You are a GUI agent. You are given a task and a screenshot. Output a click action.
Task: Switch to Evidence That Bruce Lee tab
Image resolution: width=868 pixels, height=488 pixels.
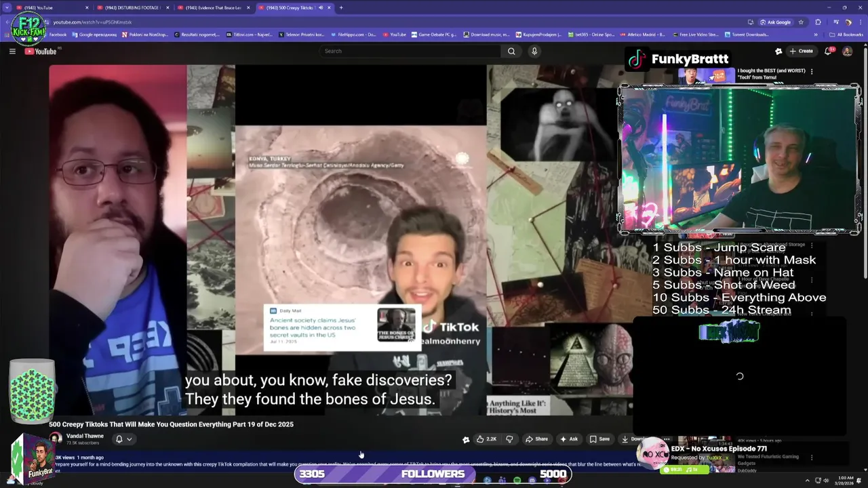(213, 7)
